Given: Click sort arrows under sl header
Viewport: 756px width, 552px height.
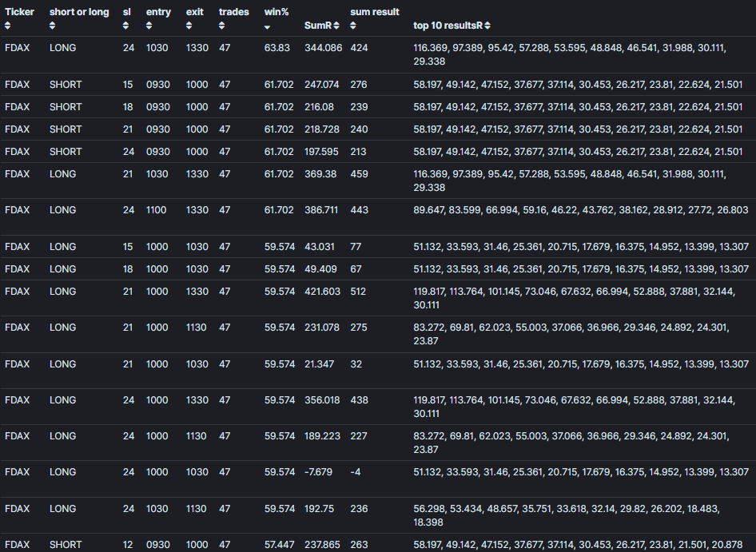Looking at the screenshot, I should (125, 26).
